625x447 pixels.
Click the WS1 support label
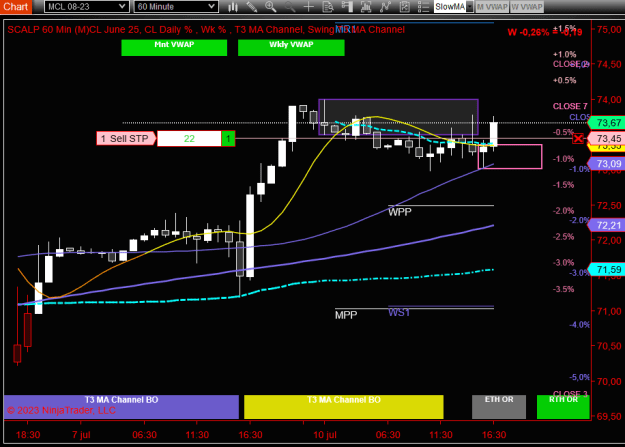(399, 312)
